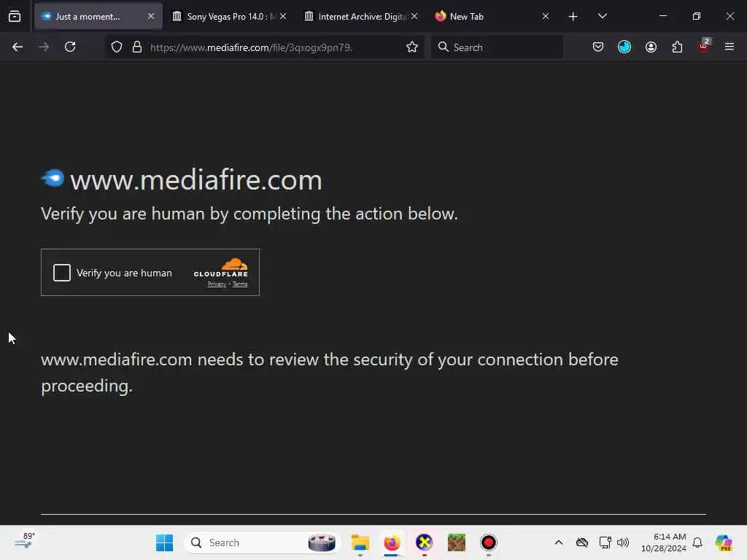Screen dimensions: 747x560
Task: Close the Just a moment tab
Action: [x=151, y=16]
